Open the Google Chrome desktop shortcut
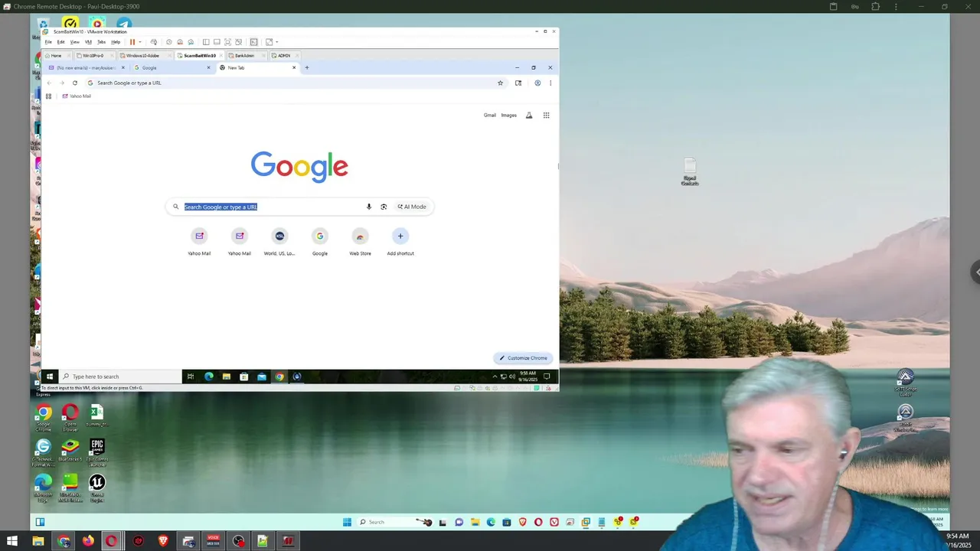This screenshot has height=551, width=980. click(x=44, y=417)
